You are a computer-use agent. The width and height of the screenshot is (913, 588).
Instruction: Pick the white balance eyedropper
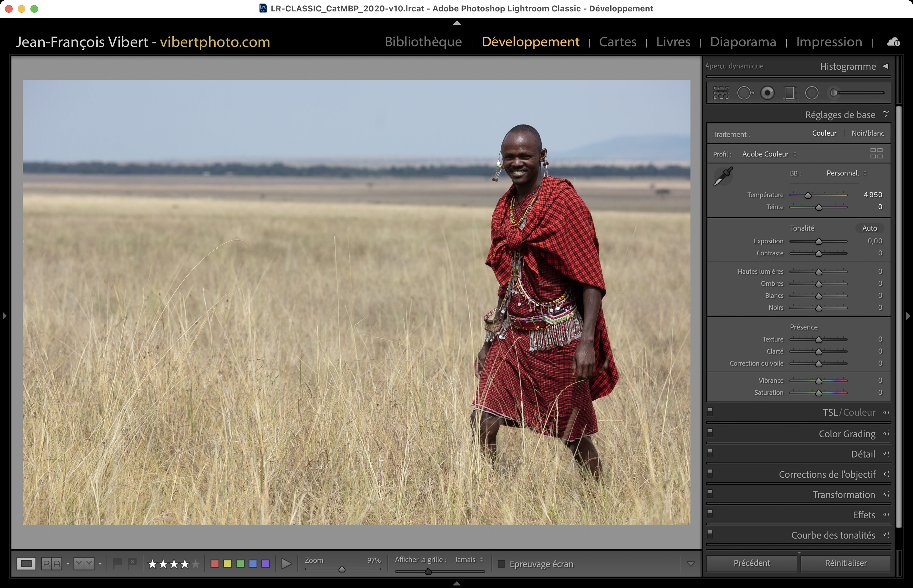723,176
